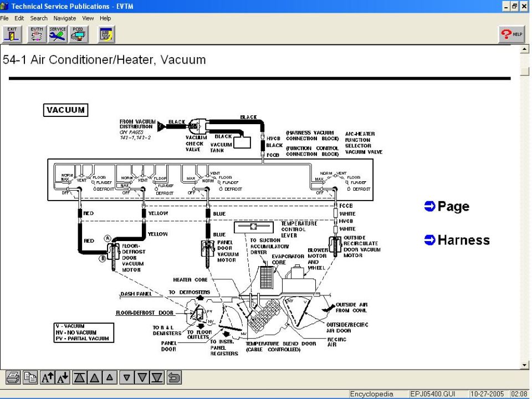Go back with the return arrow icon
Image resolution: width=532 pixels, height=399 pixels.
coord(174,377)
